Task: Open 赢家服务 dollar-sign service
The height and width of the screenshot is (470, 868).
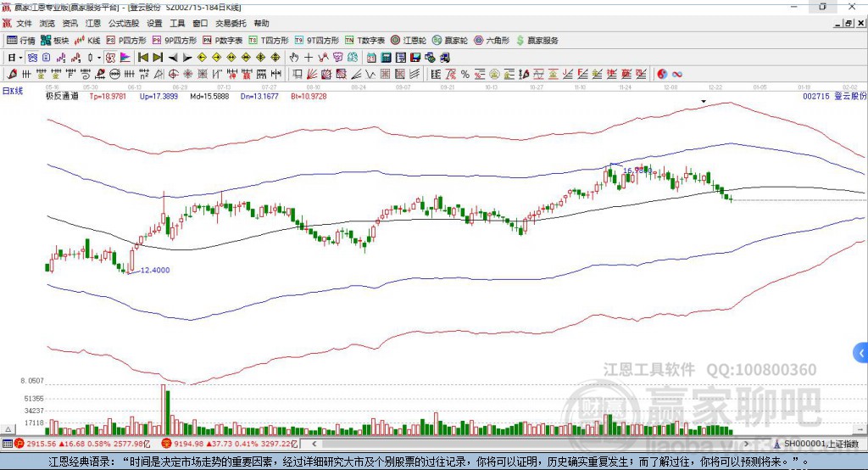Action: coord(537,41)
